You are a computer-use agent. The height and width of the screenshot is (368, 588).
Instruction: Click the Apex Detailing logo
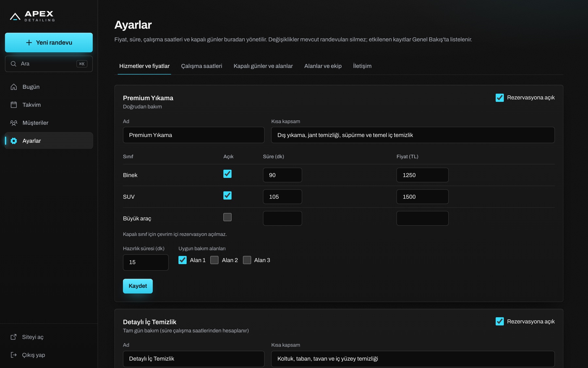pos(32,16)
